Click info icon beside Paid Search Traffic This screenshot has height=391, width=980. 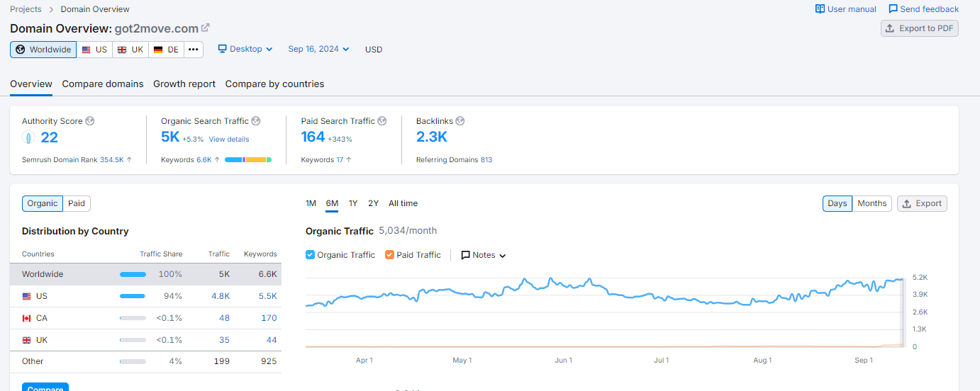pyautogui.click(x=382, y=121)
